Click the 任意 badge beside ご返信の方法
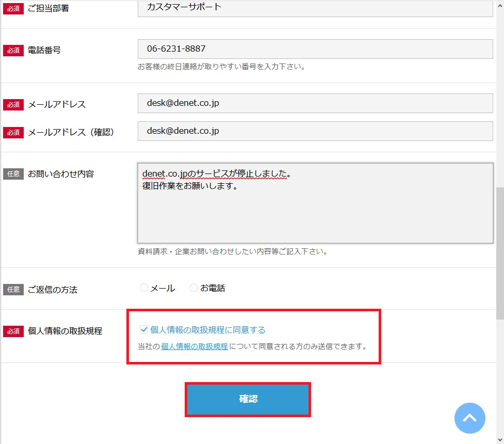This screenshot has height=444, width=504. (13, 290)
